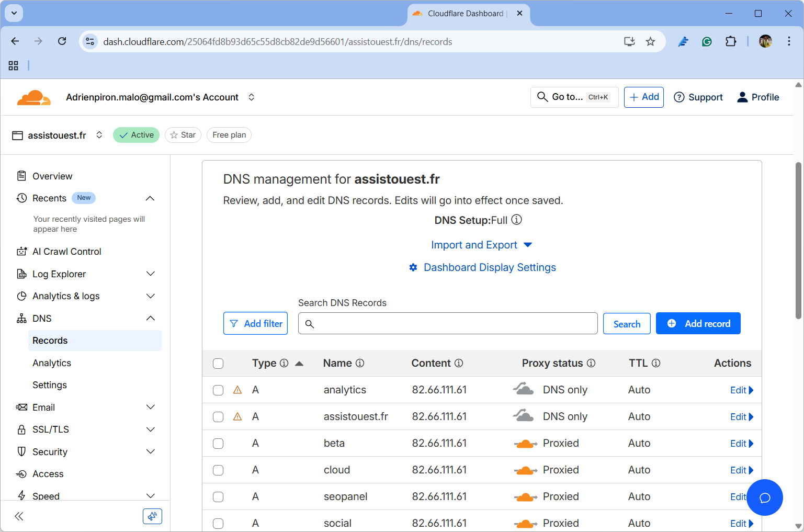Open the browser Extensions puzzle icon

coord(731,41)
